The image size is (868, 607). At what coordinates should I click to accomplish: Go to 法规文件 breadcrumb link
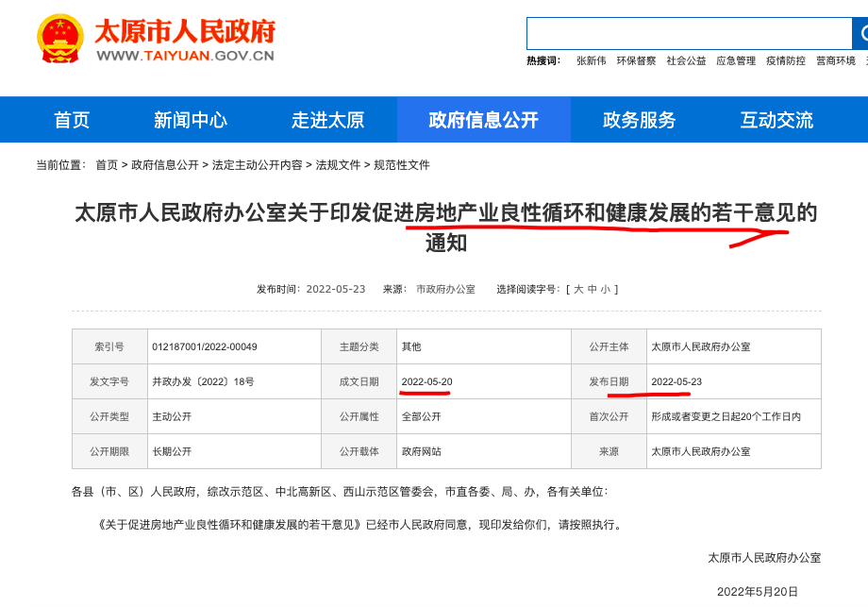[338, 165]
